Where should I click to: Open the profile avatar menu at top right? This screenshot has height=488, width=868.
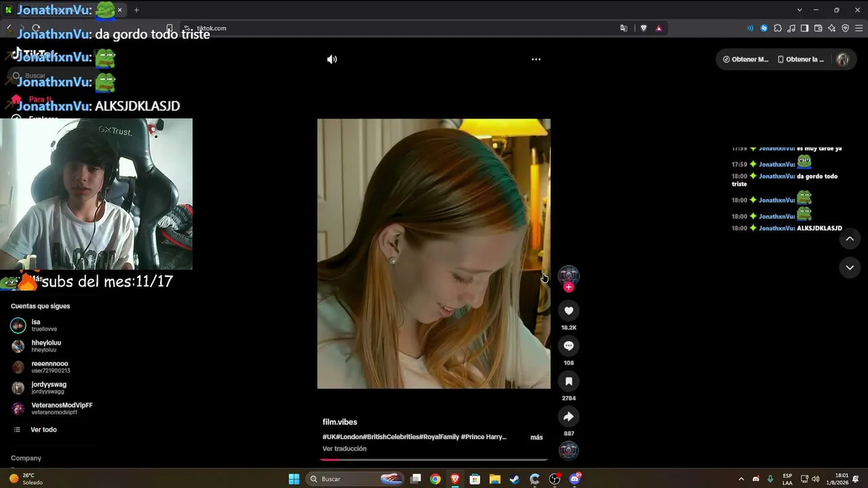click(843, 60)
